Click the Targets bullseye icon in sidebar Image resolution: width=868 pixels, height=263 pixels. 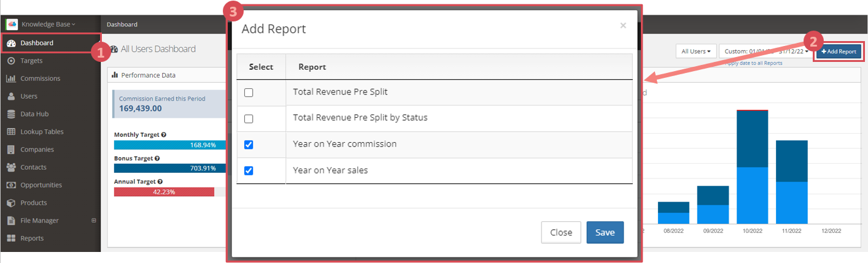pos(11,61)
